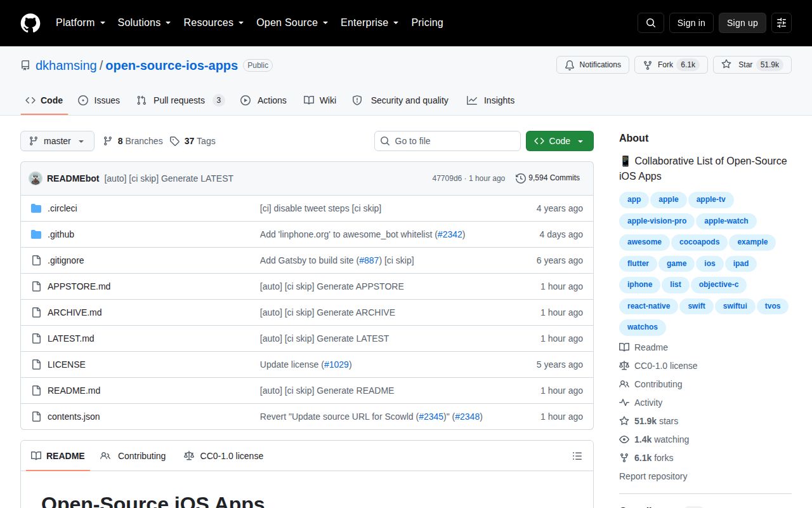Select the Contributing tab in file viewer

[x=133, y=456]
